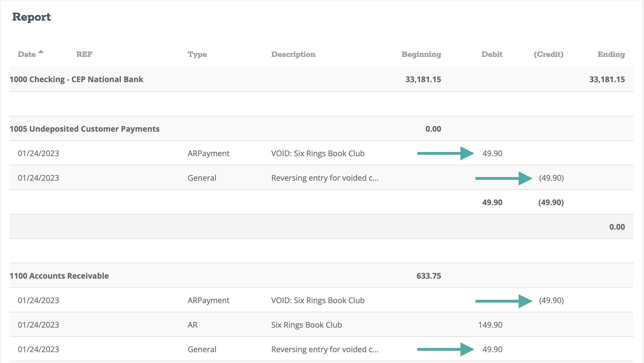Click the (49.90) credit in Accounts Receivable

pos(551,300)
